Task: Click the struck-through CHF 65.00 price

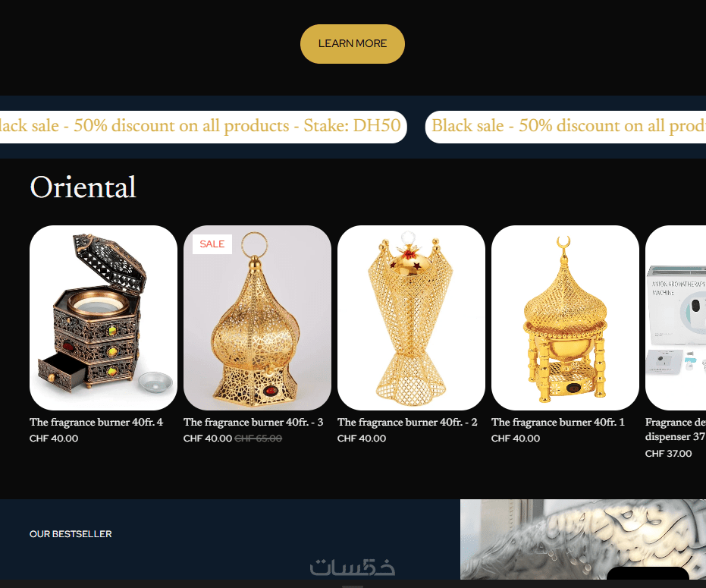Action: tap(259, 439)
